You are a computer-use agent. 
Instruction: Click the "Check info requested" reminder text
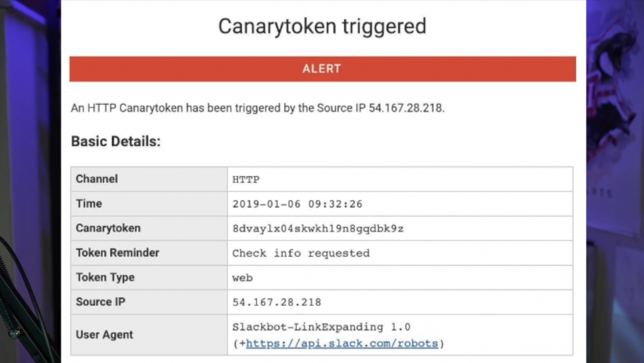pos(301,253)
